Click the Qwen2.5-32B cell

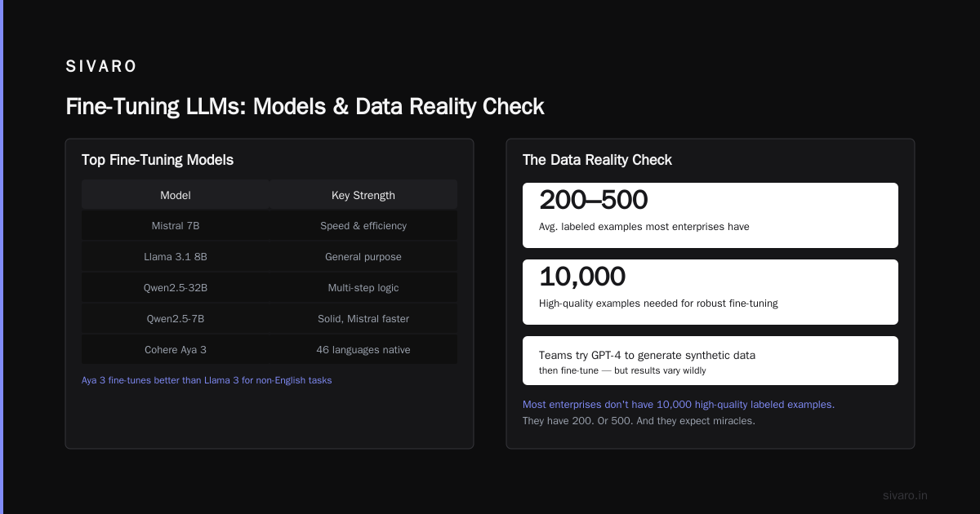click(176, 288)
